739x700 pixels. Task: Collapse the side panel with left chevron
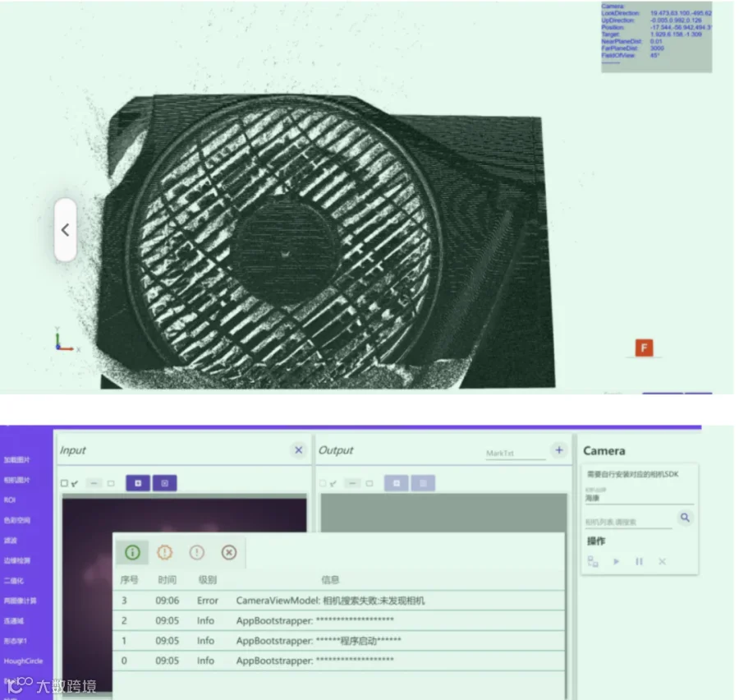(66, 230)
